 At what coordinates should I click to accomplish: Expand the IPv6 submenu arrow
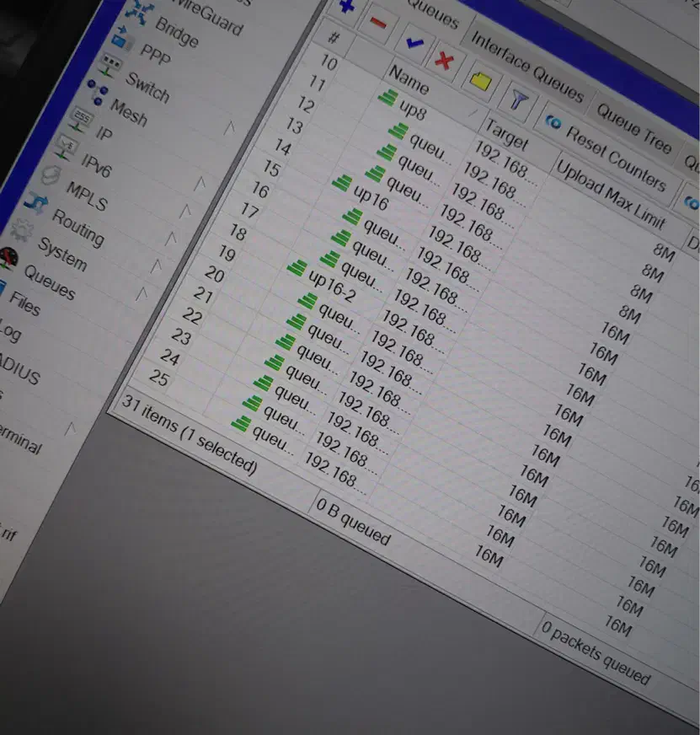coord(185,212)
